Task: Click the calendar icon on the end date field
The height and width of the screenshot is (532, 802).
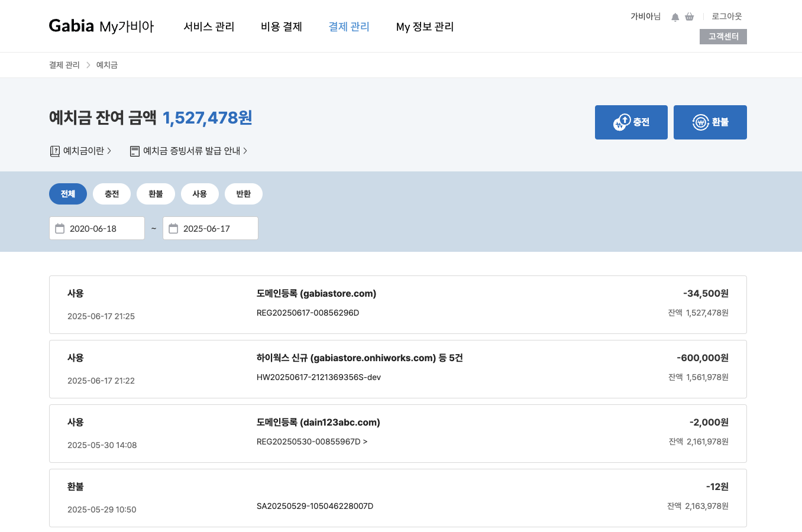Action: (173, 228)
